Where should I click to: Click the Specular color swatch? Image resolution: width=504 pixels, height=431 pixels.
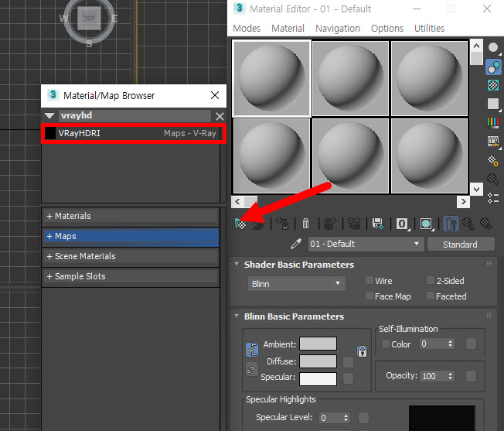318,379
